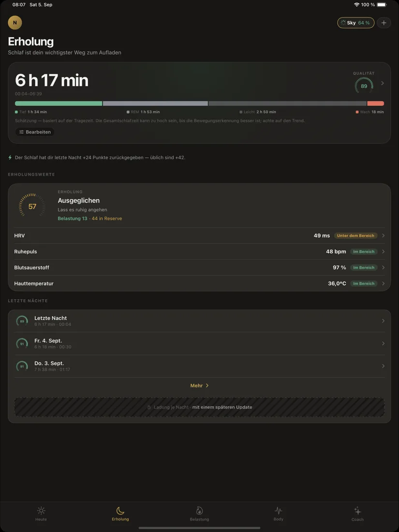Switch to the Heute tab
The width and height of the screenshot is (399, 532).
click(x=41, y=514)
